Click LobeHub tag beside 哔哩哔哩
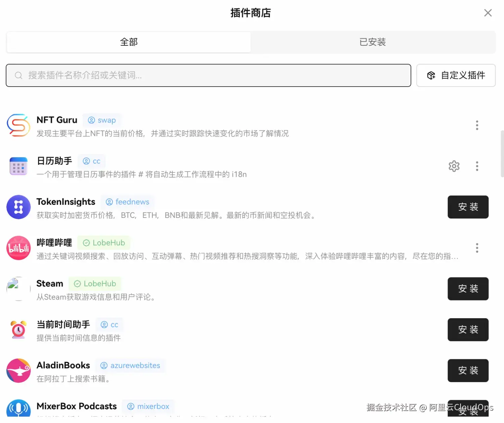Image resolution: width=504 pixels, height=423 pixels. pos(104,243)
